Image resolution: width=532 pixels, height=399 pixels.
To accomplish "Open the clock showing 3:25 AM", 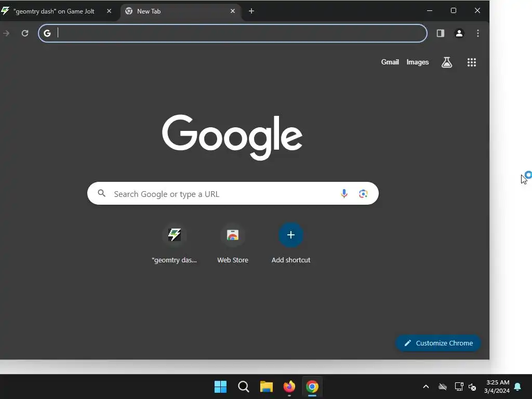I will point(497,387).
